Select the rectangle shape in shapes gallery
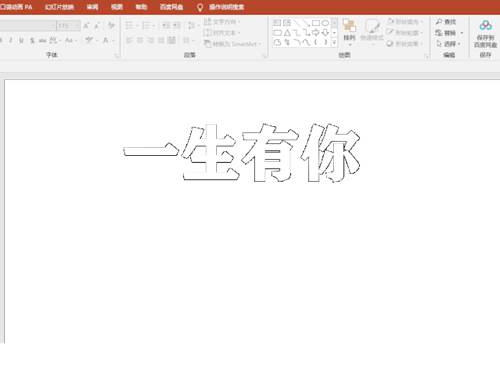The height and width of the screenshot is (376, 500). (316, 23)
